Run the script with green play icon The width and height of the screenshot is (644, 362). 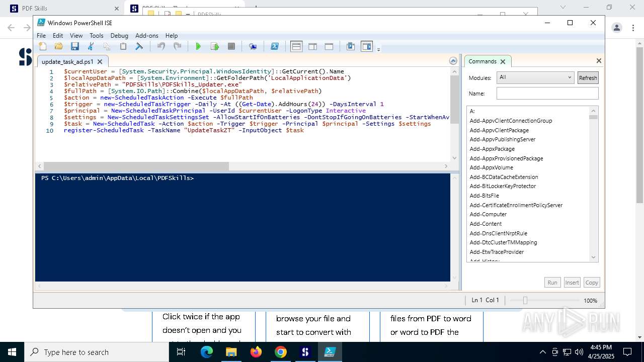pos(198,46)
